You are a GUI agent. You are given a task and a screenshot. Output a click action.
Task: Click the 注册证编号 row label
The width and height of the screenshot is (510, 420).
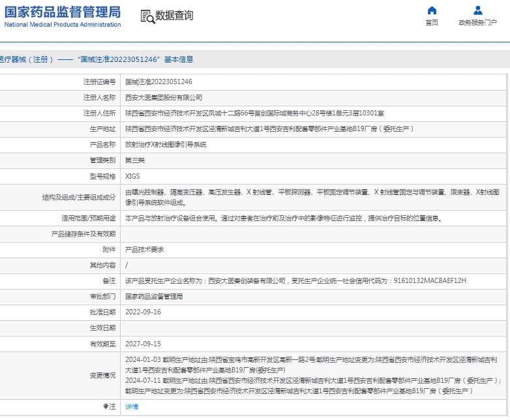coord(99,82)
